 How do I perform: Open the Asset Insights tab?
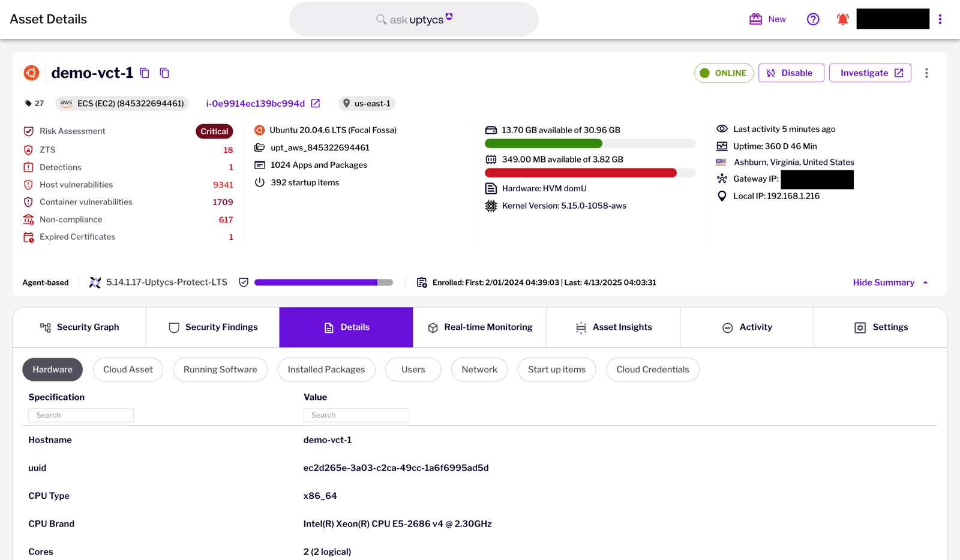(613, 327)
